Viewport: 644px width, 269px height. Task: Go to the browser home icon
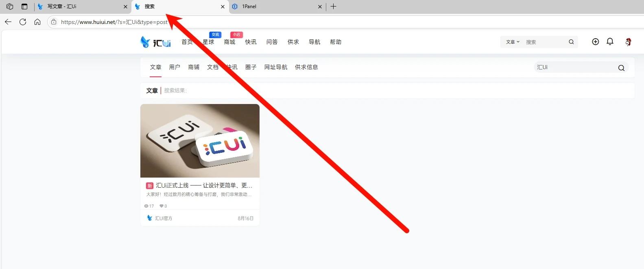click(x=37, y=22)
